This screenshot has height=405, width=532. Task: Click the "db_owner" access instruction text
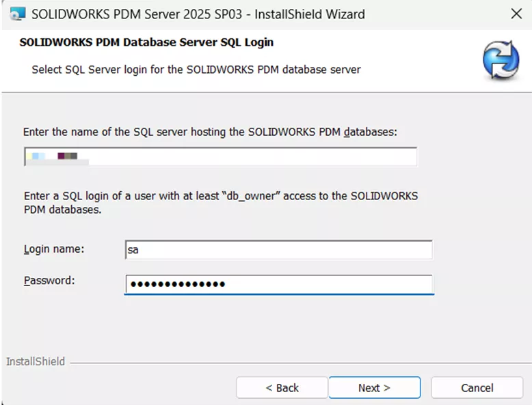pos(220,203)
